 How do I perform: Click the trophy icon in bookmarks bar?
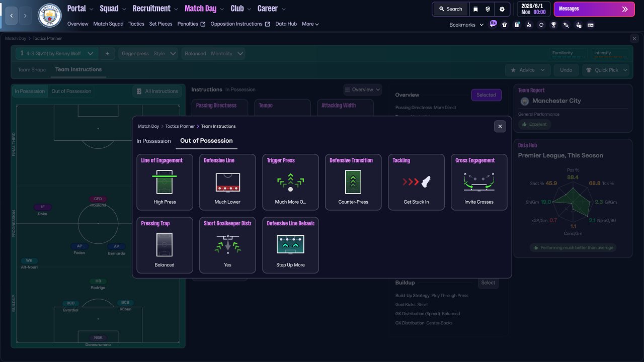[553, 25]
